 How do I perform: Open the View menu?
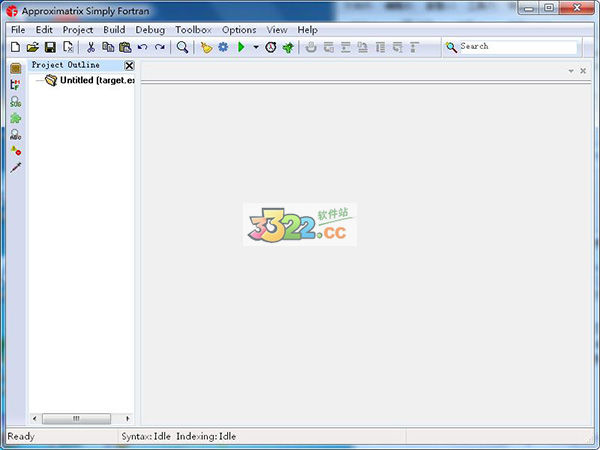click(277, 30)
